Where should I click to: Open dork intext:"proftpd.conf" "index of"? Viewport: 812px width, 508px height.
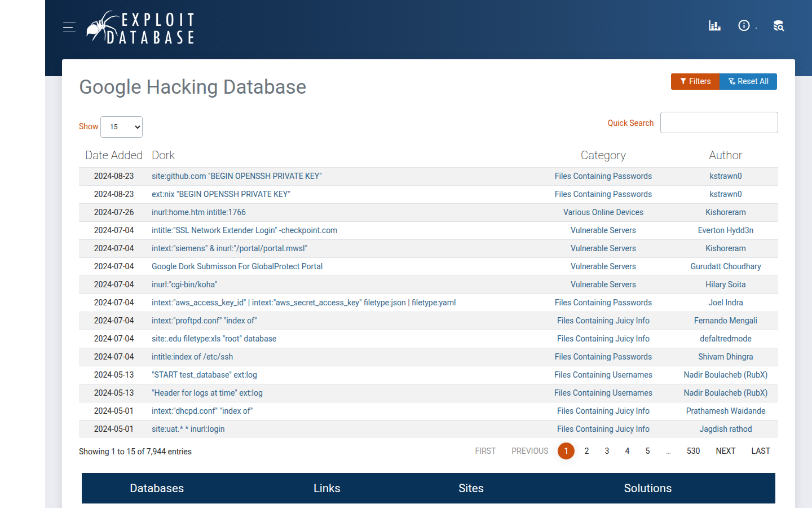[x=204, y=321]
